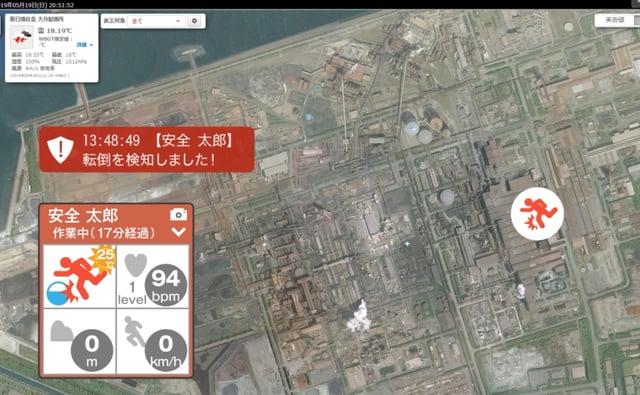This screenshot has width=640, height=395.
Task: Click the 25°C temperature sun badge
Action: [x=104, y=257]
